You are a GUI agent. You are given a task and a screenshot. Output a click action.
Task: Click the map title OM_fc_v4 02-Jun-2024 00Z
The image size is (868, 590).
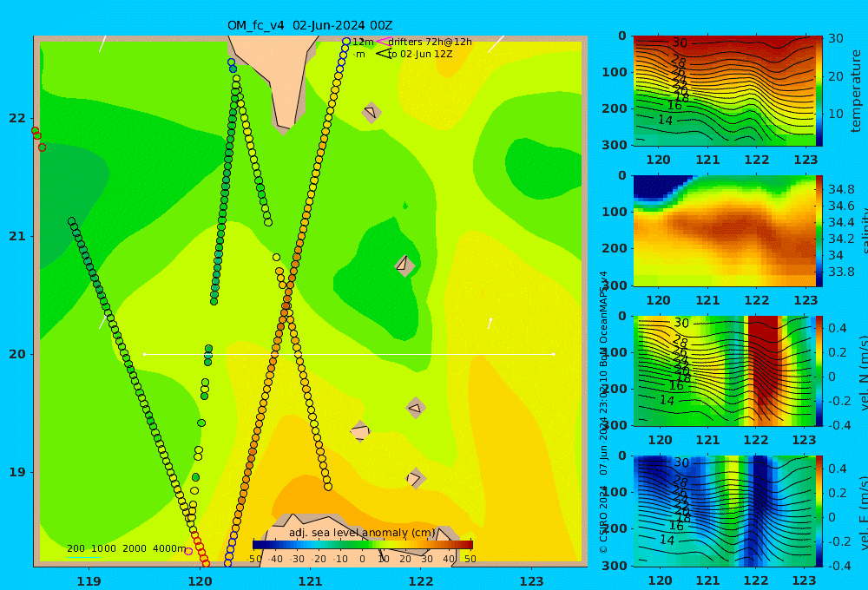click(x=310, y=25)
